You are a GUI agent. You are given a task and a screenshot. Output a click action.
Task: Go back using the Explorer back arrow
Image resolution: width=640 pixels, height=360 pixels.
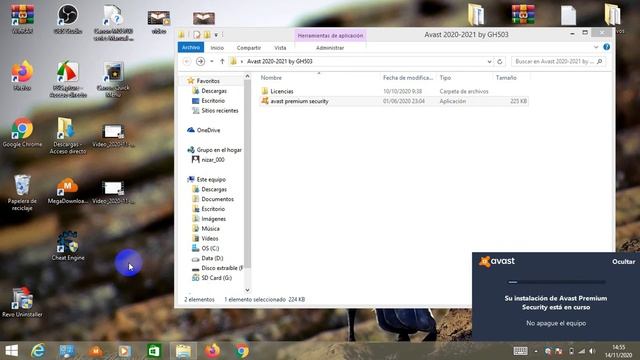(x=187, y=61)
